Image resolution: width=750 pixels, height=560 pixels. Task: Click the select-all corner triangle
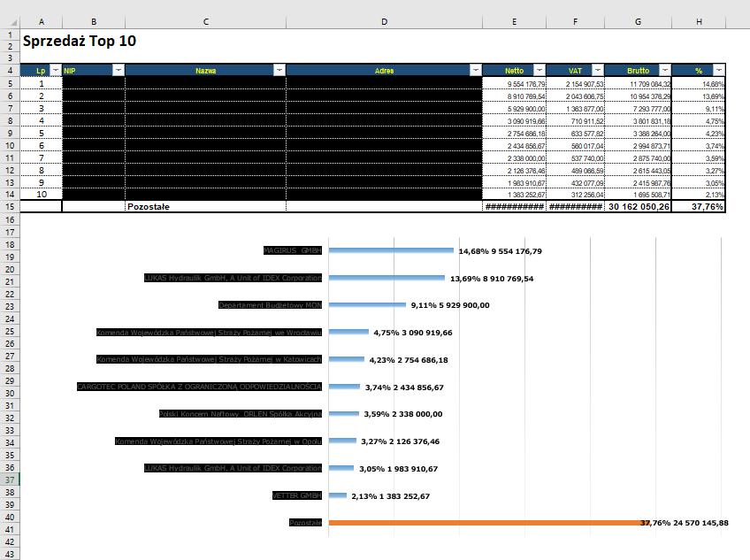pos(13,22)
